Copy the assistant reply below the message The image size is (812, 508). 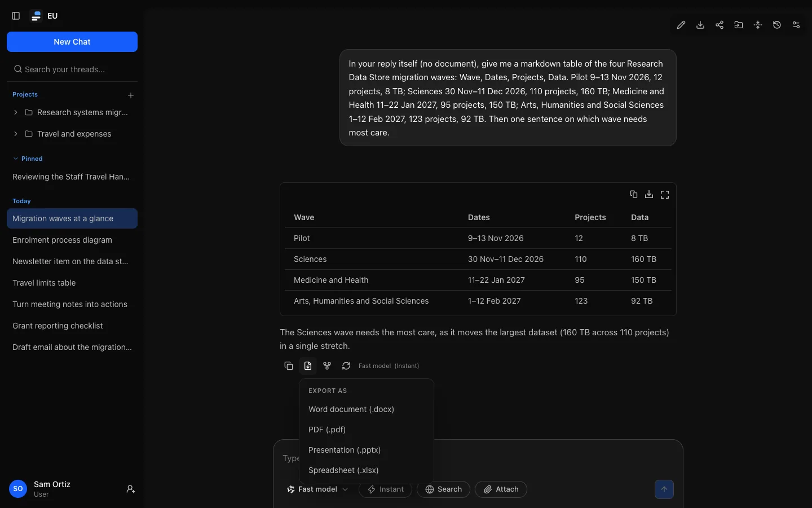click(289, 366)
